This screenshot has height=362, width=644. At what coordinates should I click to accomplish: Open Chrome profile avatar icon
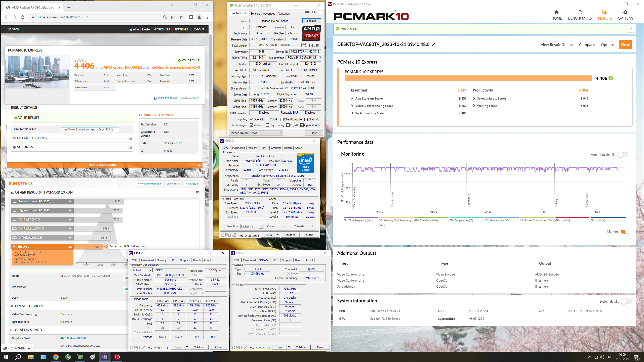(199, 17)
